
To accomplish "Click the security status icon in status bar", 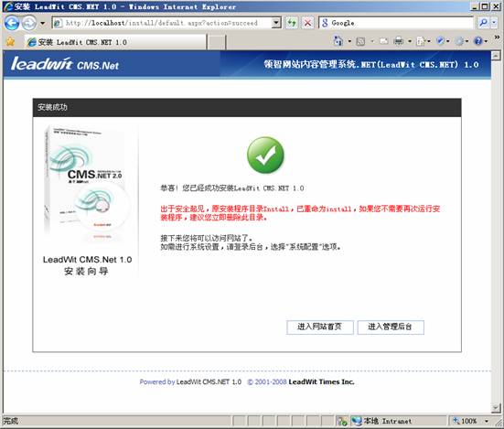I will coord(343,421).
